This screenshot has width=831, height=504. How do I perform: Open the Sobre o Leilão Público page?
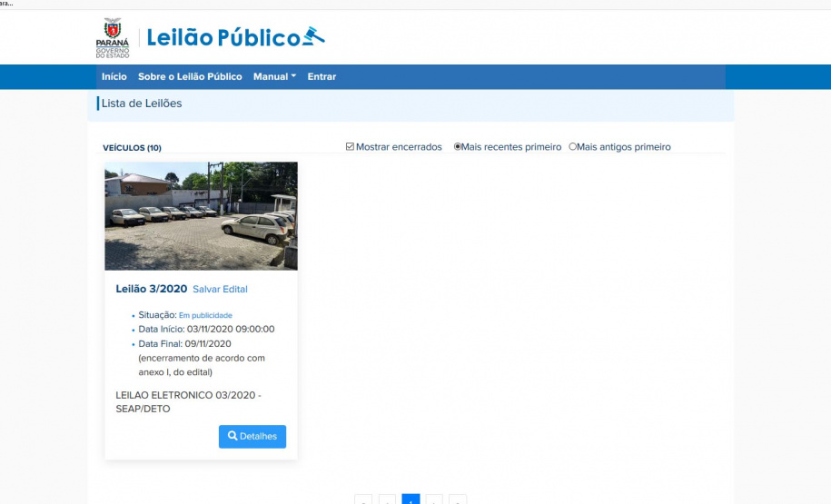coord(190,77)
